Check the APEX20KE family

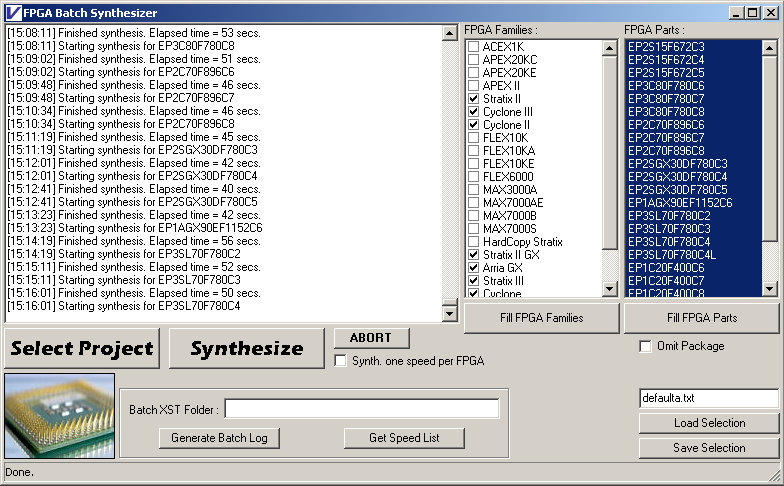coord(474,72)
